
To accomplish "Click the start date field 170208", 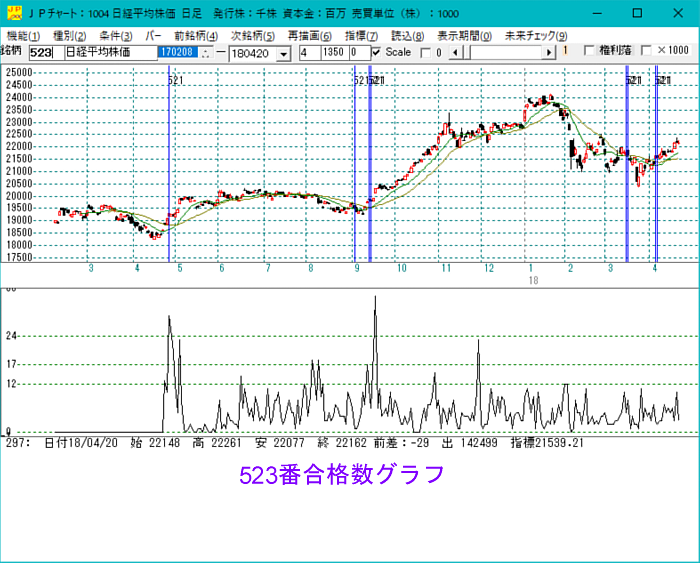I will [178, 52].
